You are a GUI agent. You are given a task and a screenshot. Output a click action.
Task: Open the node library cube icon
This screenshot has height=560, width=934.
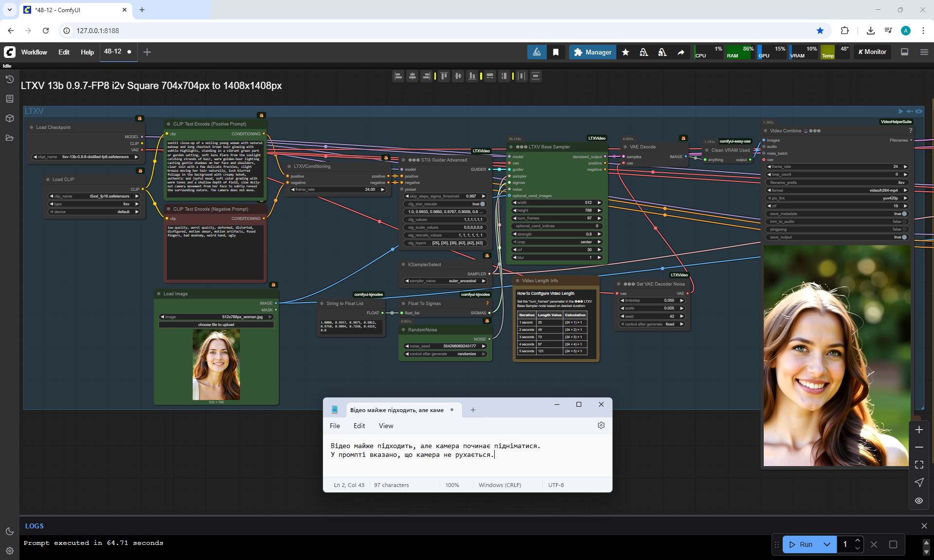(x=9, y=118)
